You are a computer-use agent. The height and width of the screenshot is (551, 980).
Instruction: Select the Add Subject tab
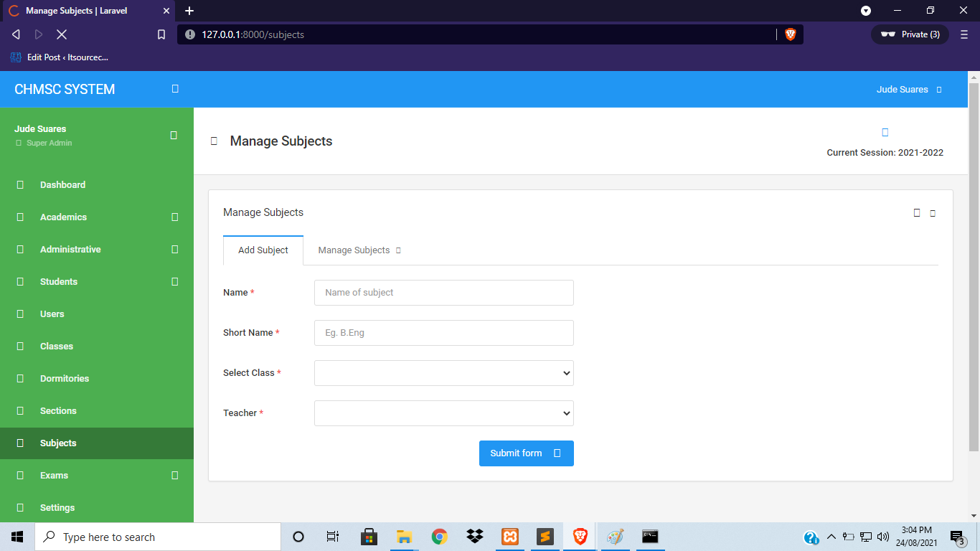(263, 250)
